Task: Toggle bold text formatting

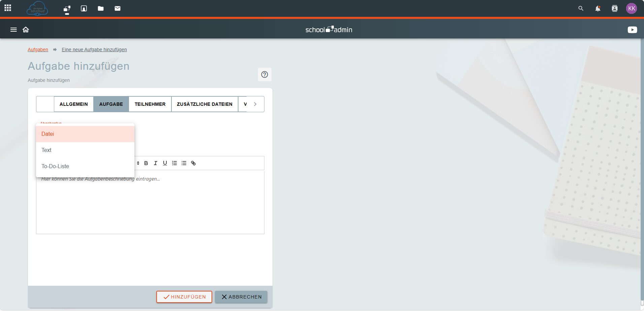Action: pyautogui.click(x=146, y=163)
